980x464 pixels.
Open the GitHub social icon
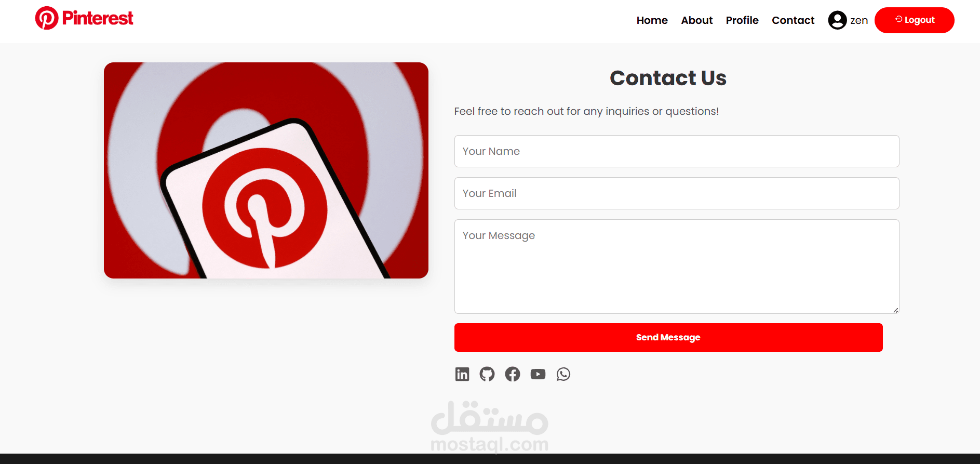click(x=487, y=374)
